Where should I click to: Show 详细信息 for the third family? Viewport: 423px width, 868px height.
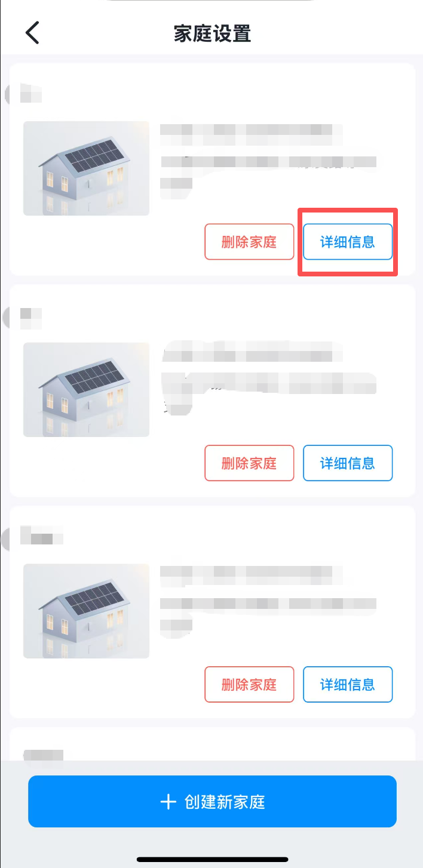click(x=348, y=684)
